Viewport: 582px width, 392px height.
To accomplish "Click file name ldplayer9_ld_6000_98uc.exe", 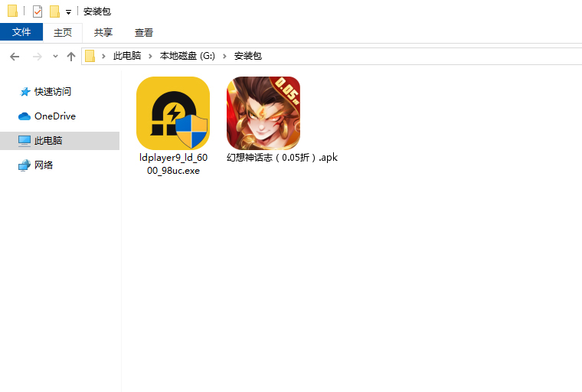I will 173,164.
